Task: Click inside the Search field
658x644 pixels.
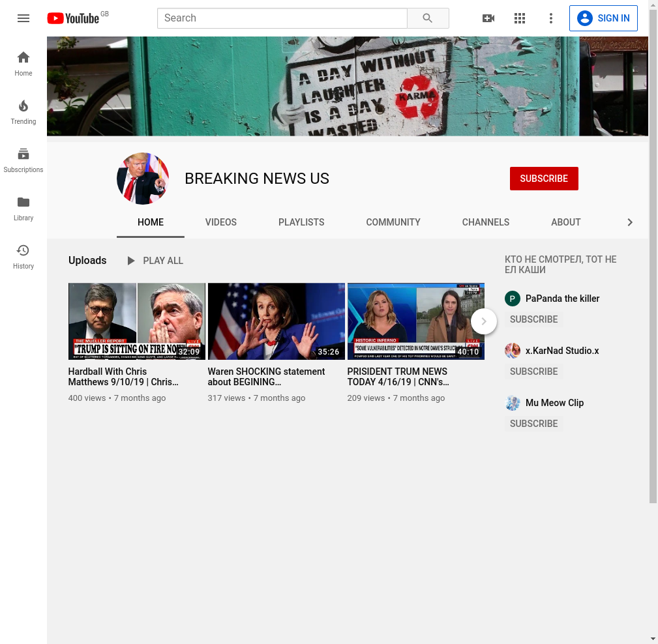Action: tap(282, 18)
